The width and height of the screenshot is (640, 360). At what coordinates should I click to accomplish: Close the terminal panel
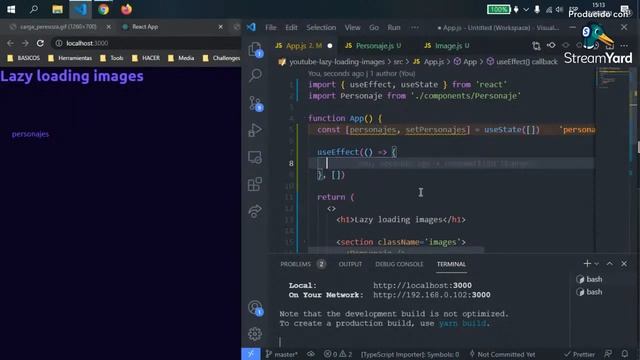tap(624, 264)
